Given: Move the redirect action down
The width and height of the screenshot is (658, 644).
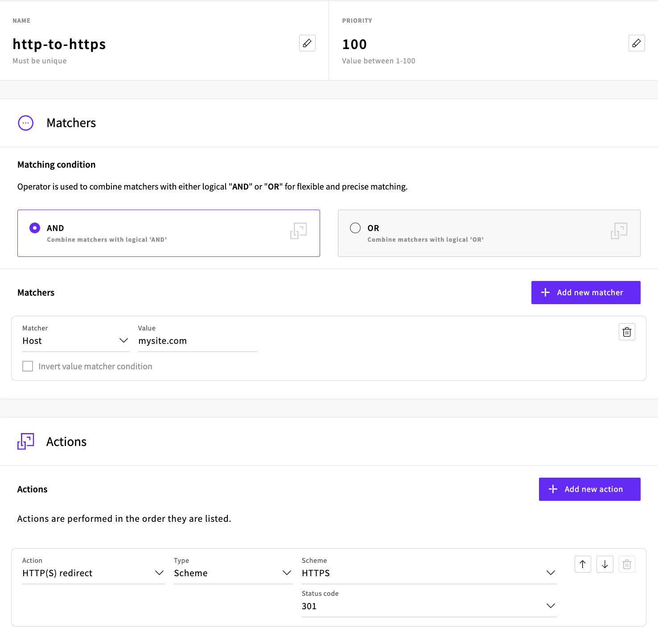Looking at the screenshot, I should (x=605, y=564).
